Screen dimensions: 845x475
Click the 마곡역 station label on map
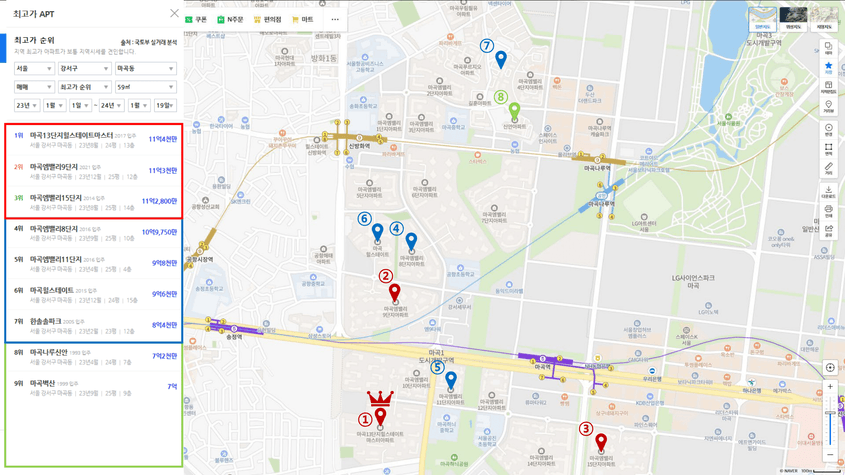pos(542,367)
